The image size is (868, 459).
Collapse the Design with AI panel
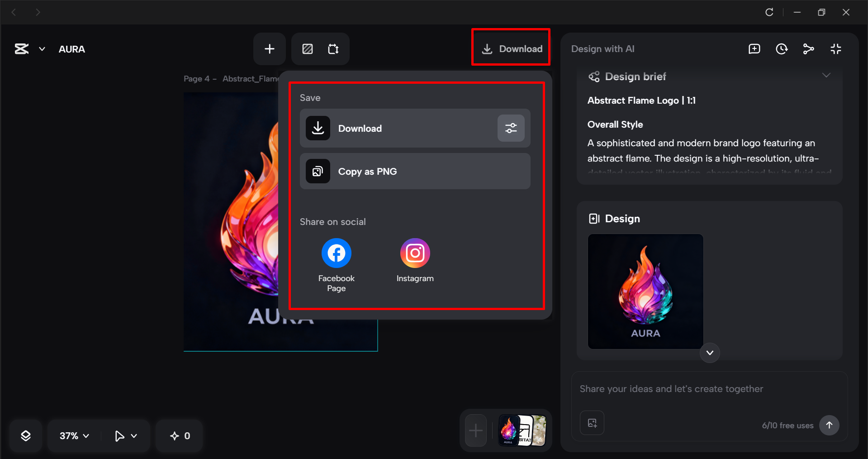(835, 49)
